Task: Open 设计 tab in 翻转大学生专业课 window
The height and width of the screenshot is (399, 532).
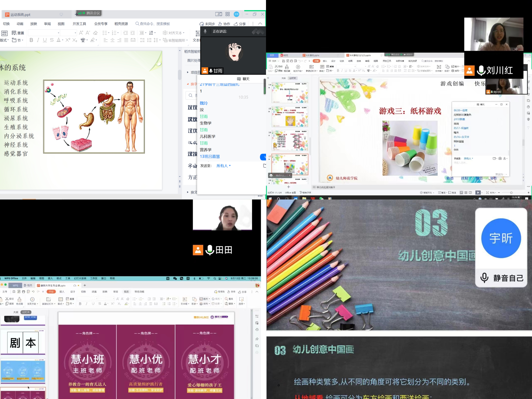Action: click(x=73, y=292)
